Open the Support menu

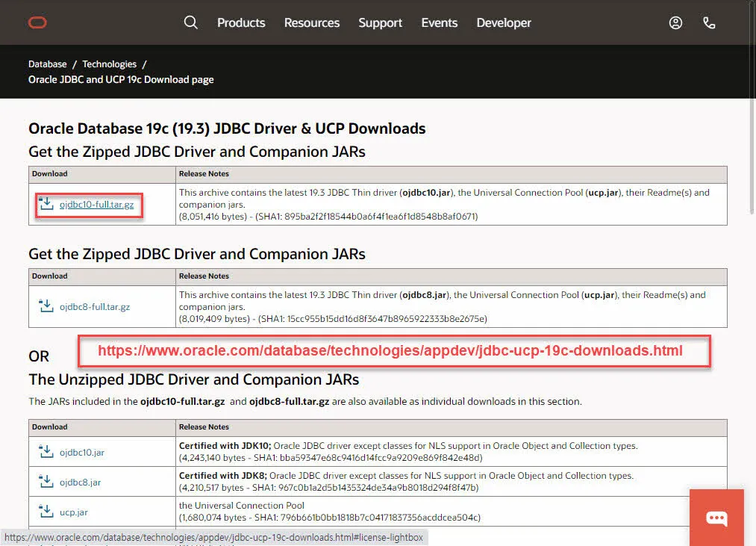click(x=380, y=22)
